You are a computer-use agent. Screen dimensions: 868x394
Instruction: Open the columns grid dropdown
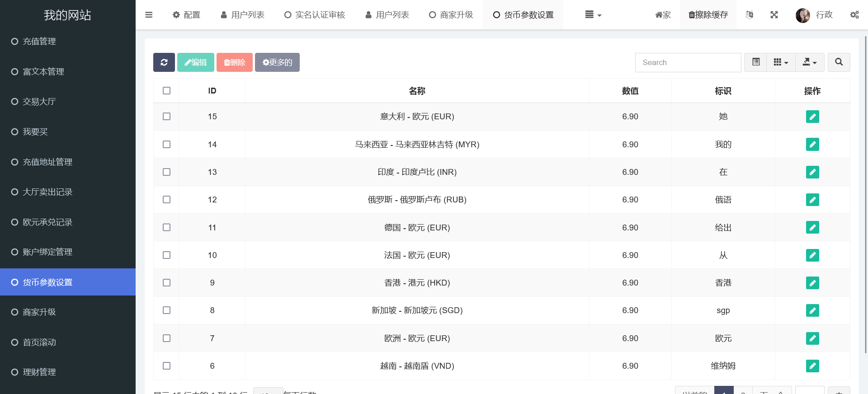pyautogui.click(x=780, y=62)
